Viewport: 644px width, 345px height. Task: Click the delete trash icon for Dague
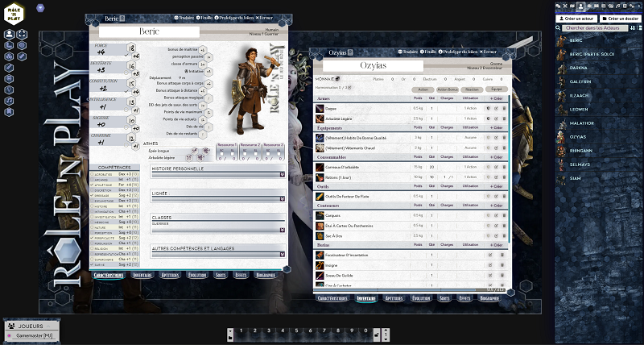(502, 107)
